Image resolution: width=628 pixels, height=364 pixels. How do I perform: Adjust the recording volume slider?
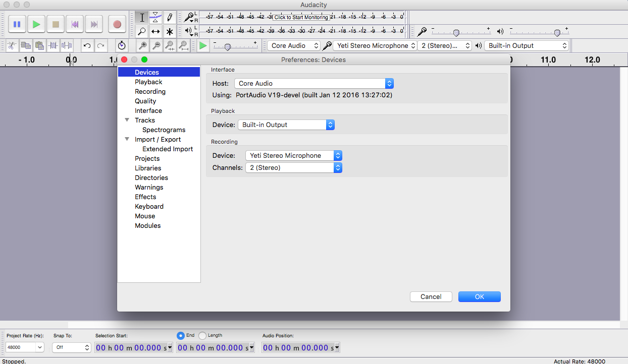click(x=460, y=32)
